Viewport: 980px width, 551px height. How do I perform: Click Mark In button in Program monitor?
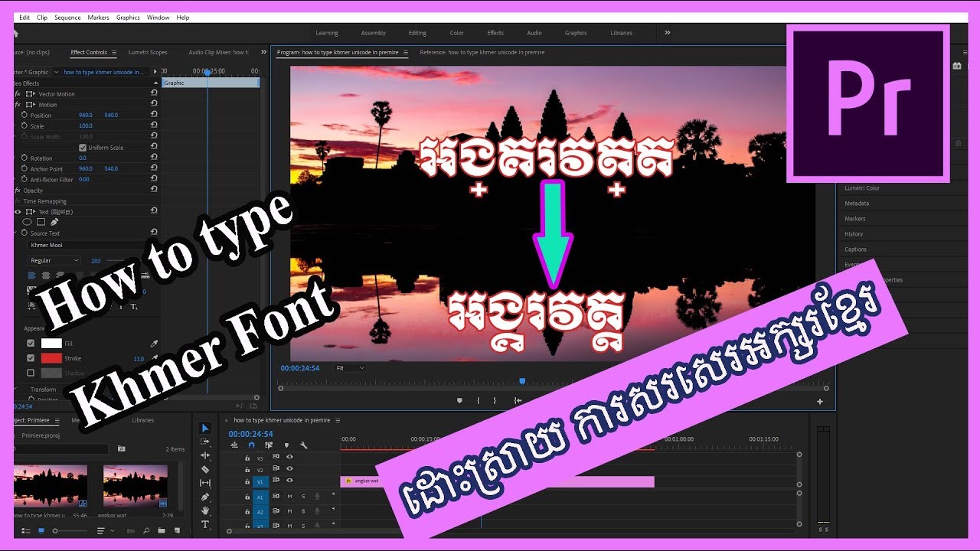coord(479,400)
